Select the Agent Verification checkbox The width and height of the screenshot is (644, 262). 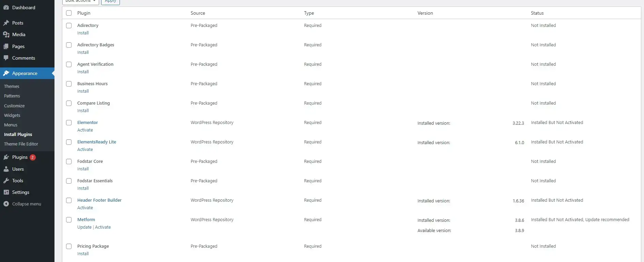coord(69,64)
